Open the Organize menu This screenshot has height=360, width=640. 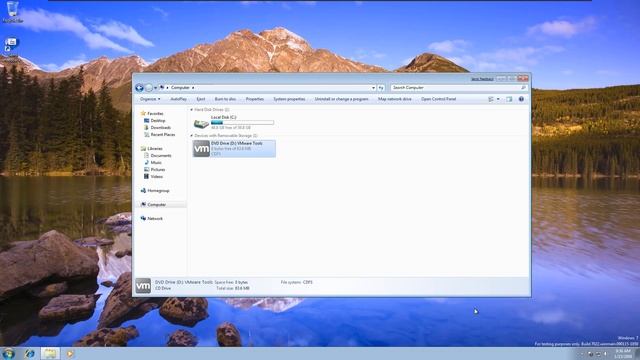[x=150, y=99]
